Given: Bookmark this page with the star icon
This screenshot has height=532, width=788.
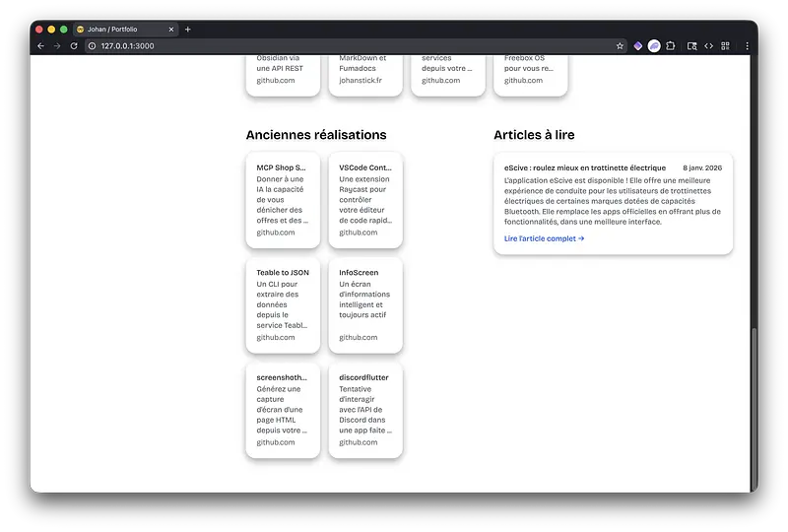Looking at the screenshot, I should point(620,45).
